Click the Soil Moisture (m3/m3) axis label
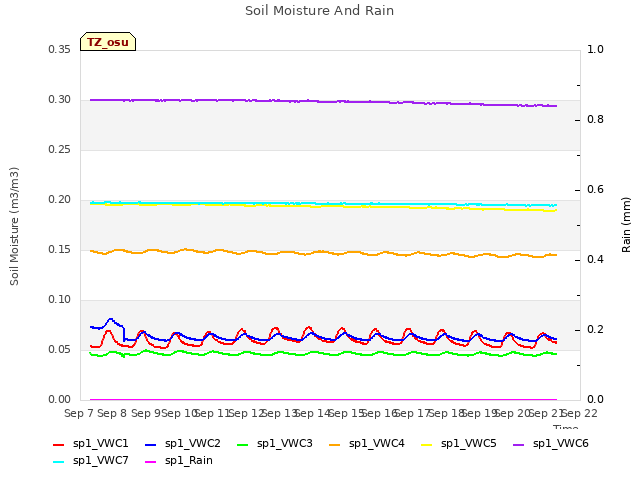 coord(14,226)
